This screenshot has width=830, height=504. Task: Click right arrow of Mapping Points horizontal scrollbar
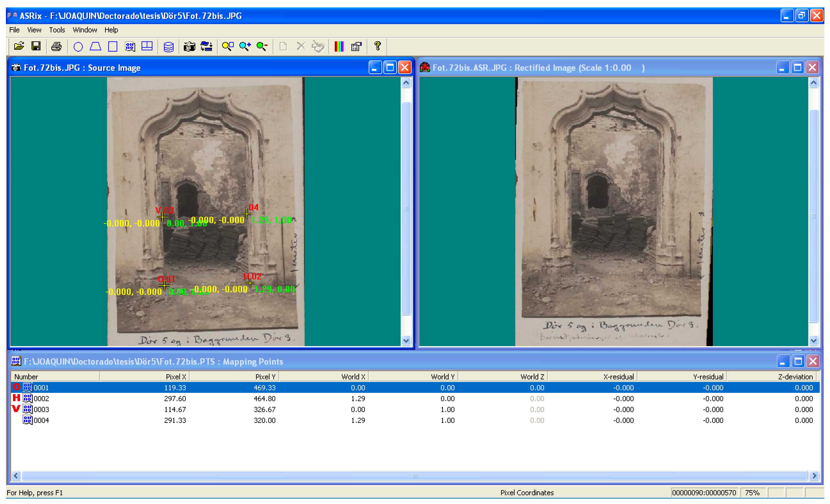(x=814, y=476)
